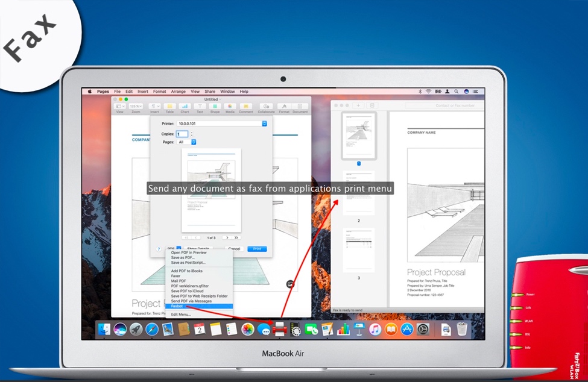Click the Collaborate toolbar icon

266,107
